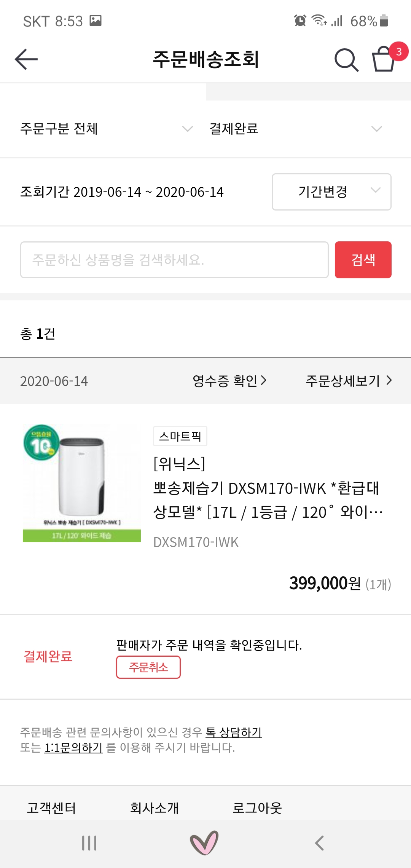The width and height of the screenshot is (411, 868).
Task: View 주문상세보기 order details
Action: coord(349,381)
